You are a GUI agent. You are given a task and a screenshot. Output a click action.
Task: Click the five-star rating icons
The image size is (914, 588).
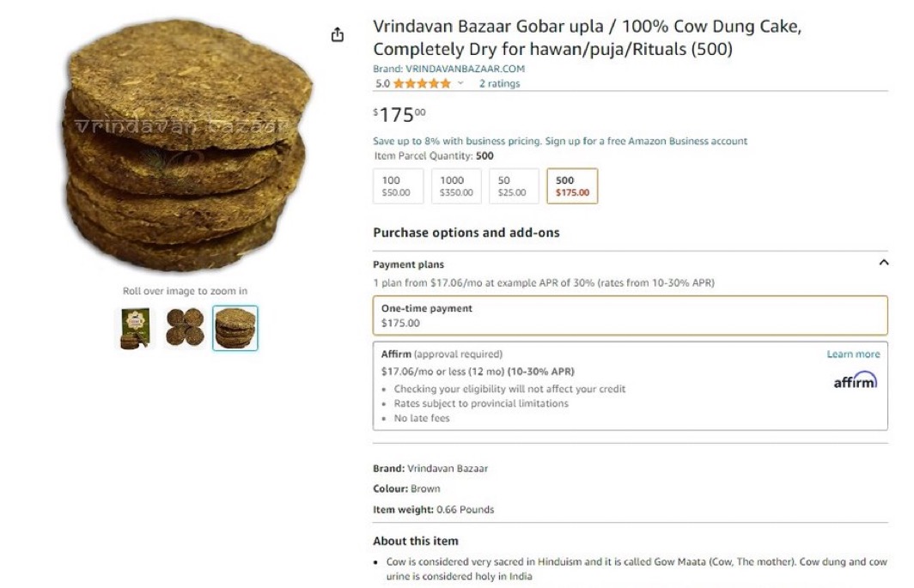click(422, 83)
